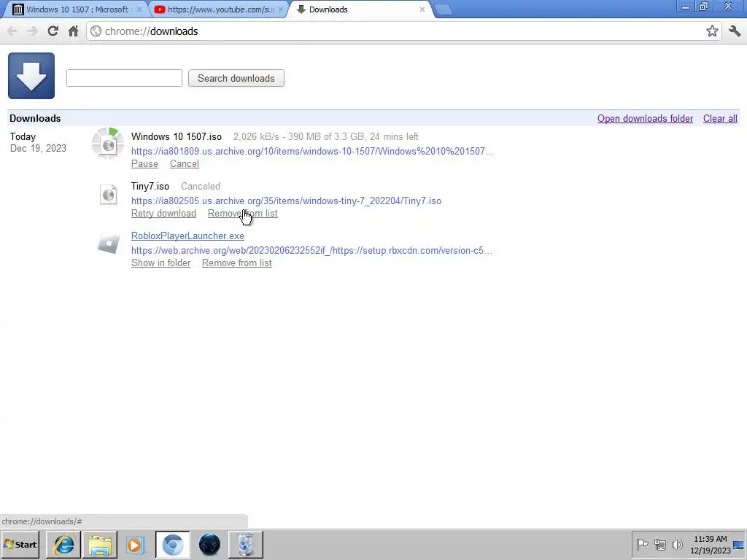
Task: Open downloads folder link
Action: tap(645, 119)
